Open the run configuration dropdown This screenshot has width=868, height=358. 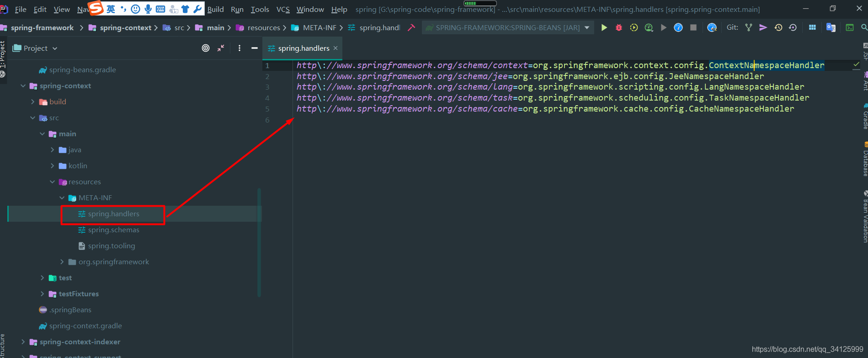pos(587,28)
